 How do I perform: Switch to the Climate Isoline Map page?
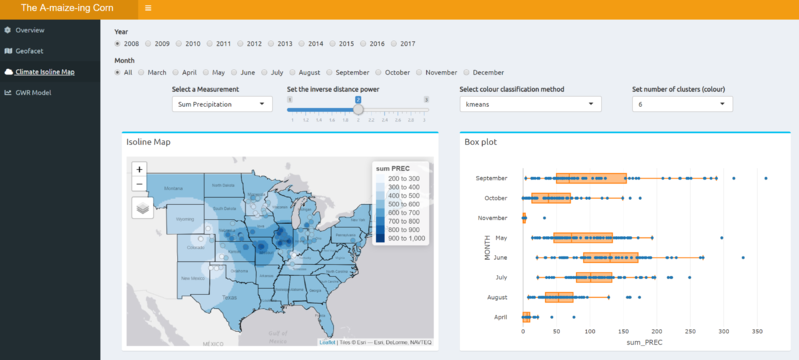click(x=45, y=72)
